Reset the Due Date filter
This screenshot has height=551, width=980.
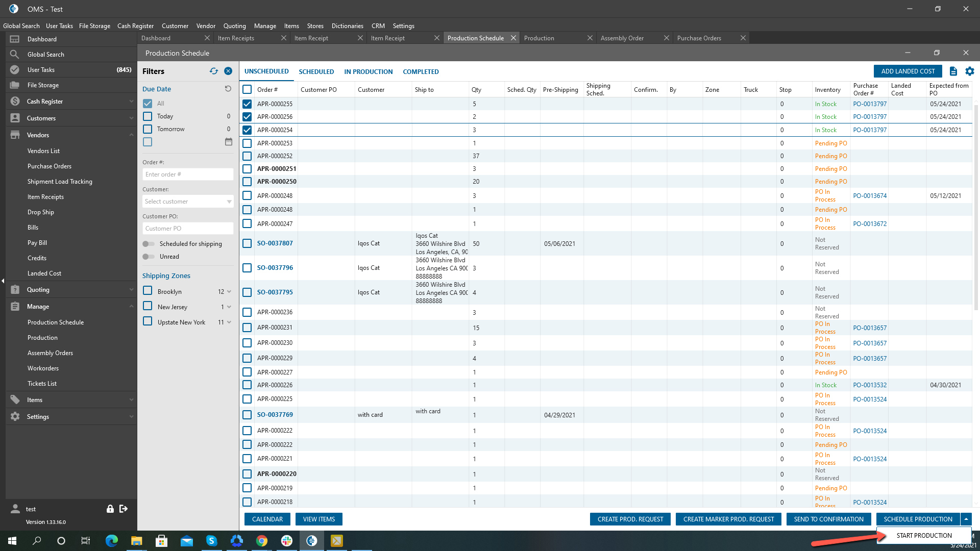228,89
